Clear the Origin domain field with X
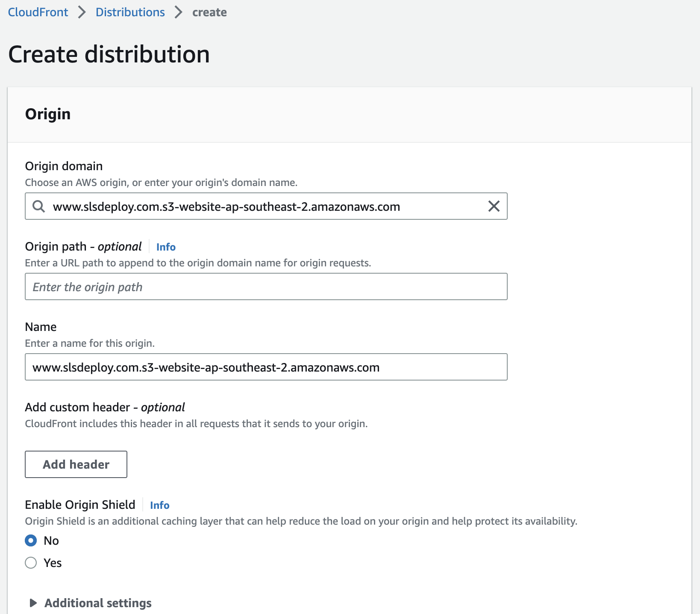The height and width of the screenshot is (614, 700). (494, 206)
